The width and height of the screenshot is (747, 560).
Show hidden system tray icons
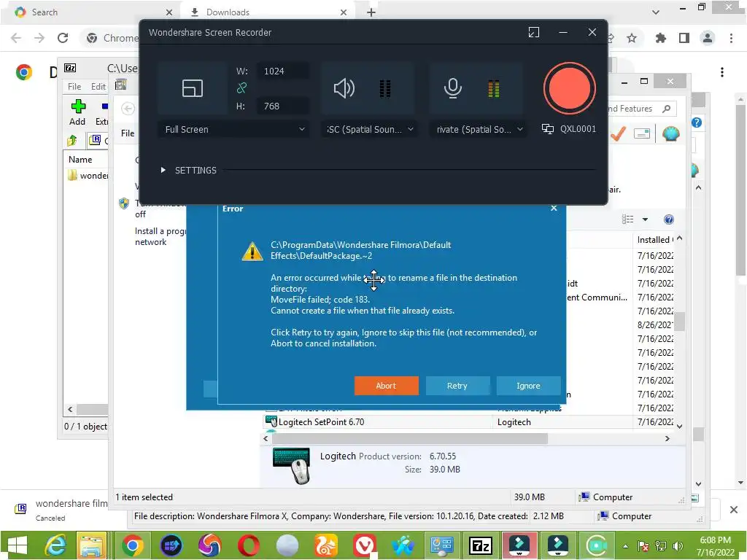click(x=625, y=546)
